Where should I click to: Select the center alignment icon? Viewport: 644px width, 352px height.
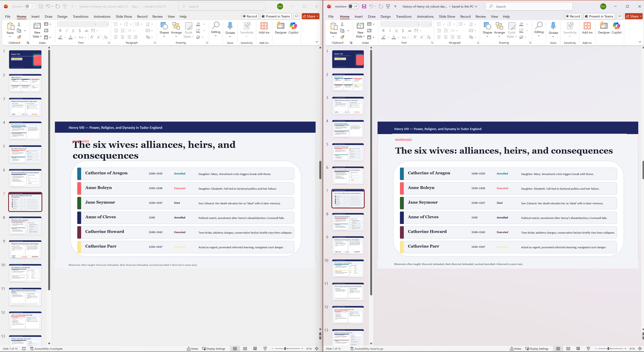point(122,37)
